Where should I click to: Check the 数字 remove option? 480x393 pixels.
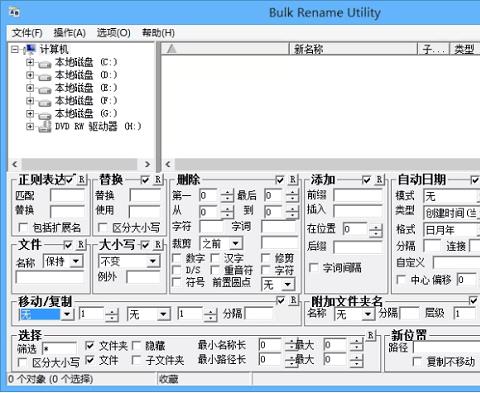[x=176, y=258]
